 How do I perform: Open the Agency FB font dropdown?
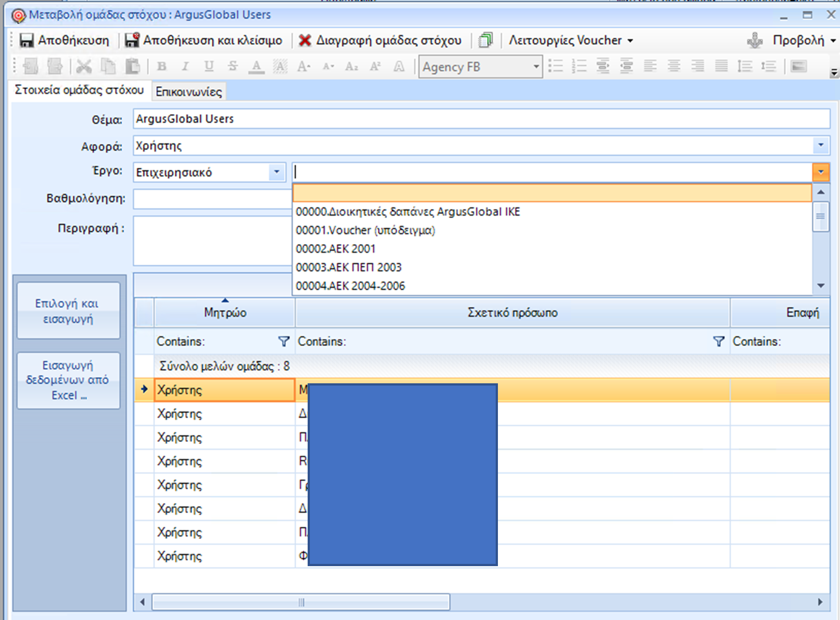point(536,67)
